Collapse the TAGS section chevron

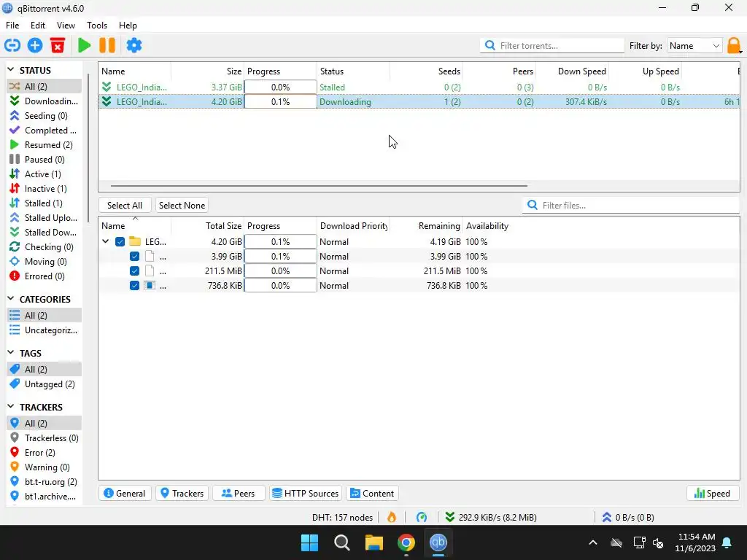(x=11, y=353)
